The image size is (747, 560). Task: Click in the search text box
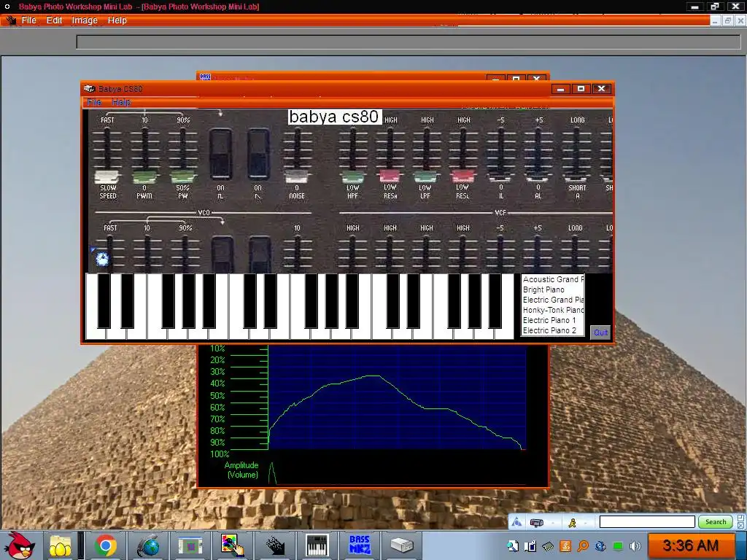647,522
